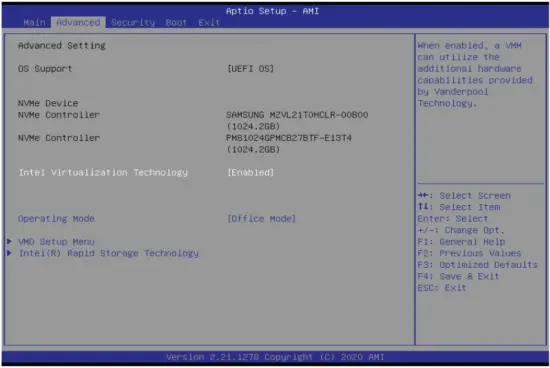Click the F3: Optimized Defaults hint
Viewport: 550px width, 368px height.
[477, 265]
